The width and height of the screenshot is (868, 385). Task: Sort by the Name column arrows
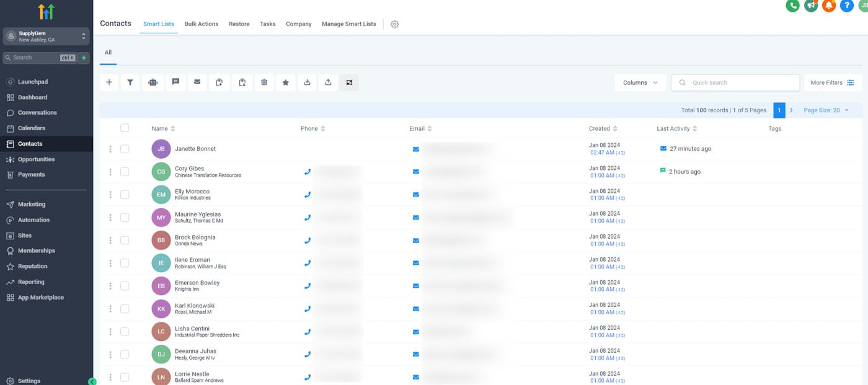coord(173,129)
